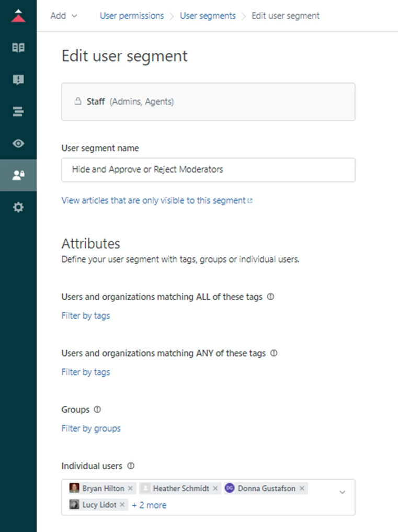Open articles only visible to this segment
The height and width of the screenshot is (532, 398).
(x=157, y=200)
